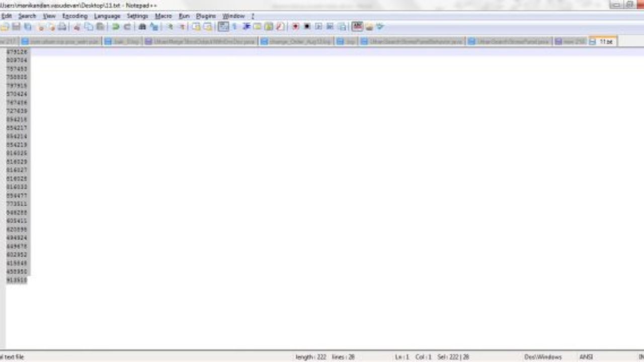Viewport: 644px width, 362px height.
Task: Toggle Word wrap toolbar button
Action: click(223, 27)
